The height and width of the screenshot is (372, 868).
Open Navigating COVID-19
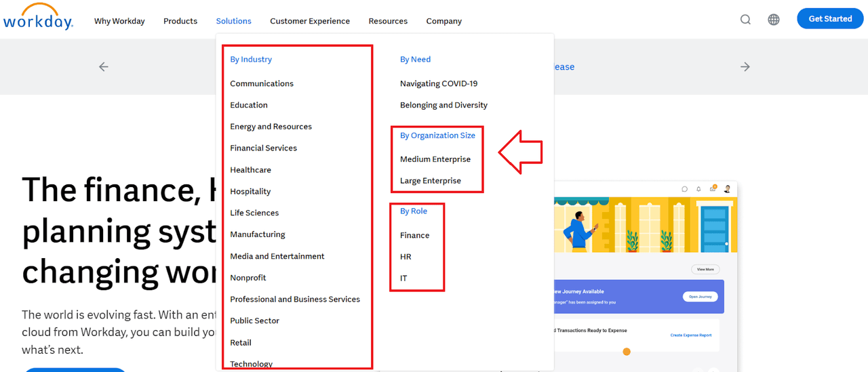[439, 83]
